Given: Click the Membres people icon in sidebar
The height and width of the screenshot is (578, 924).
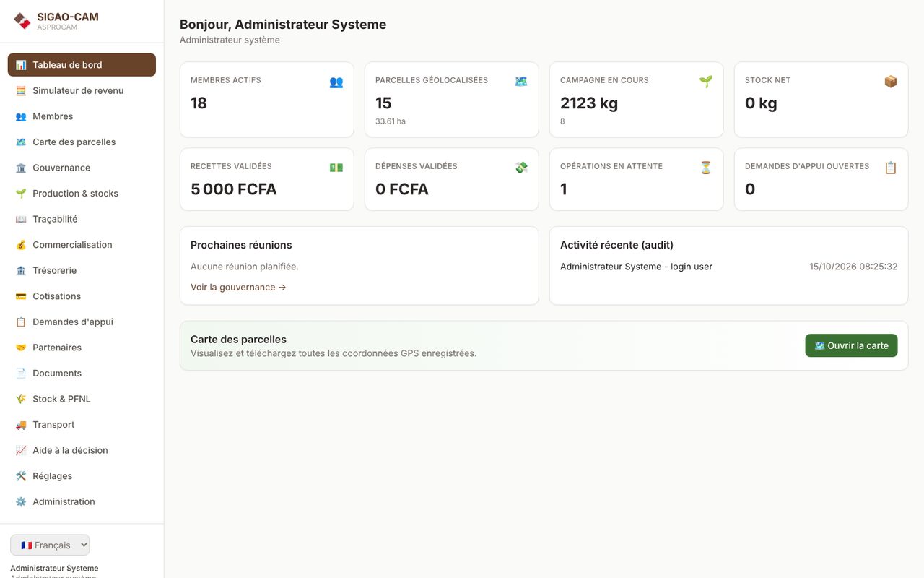Looking at the screenshot, I should [21, 116].
